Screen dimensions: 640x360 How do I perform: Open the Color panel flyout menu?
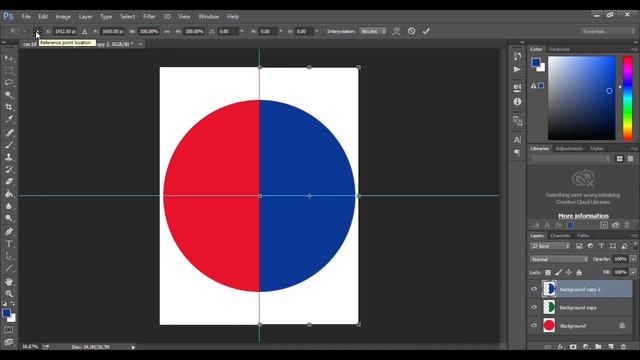[634, 49]
